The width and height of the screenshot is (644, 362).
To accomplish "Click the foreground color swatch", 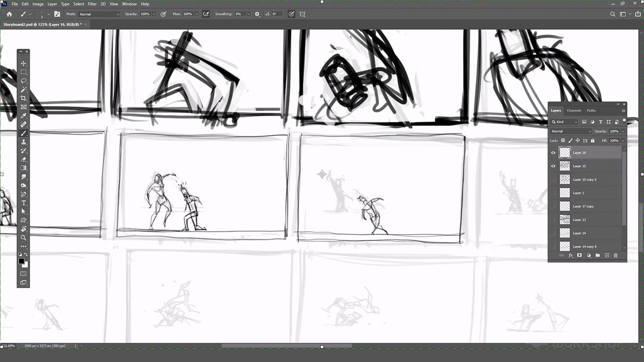I will pyautogui.click(x=22, y=261).
